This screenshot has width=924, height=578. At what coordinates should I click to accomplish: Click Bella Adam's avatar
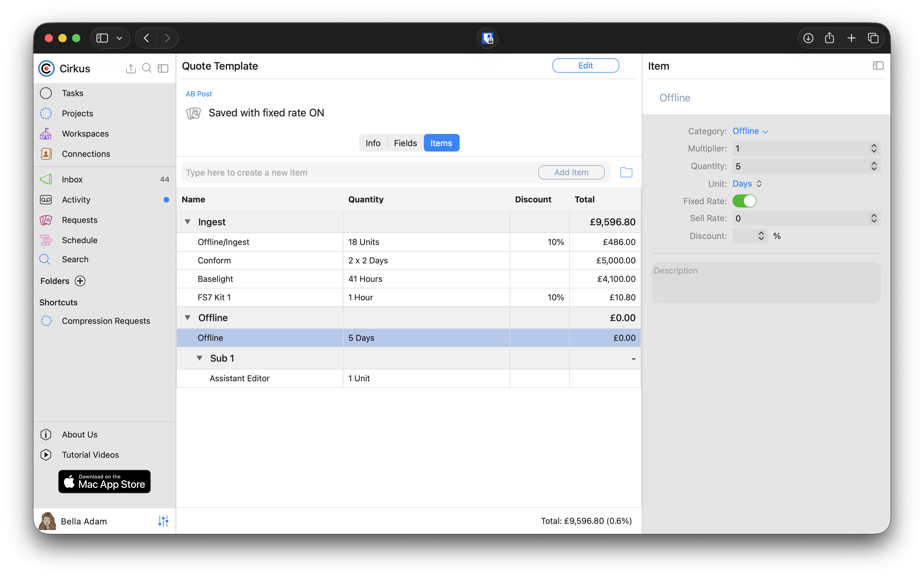tap(47, 521)
